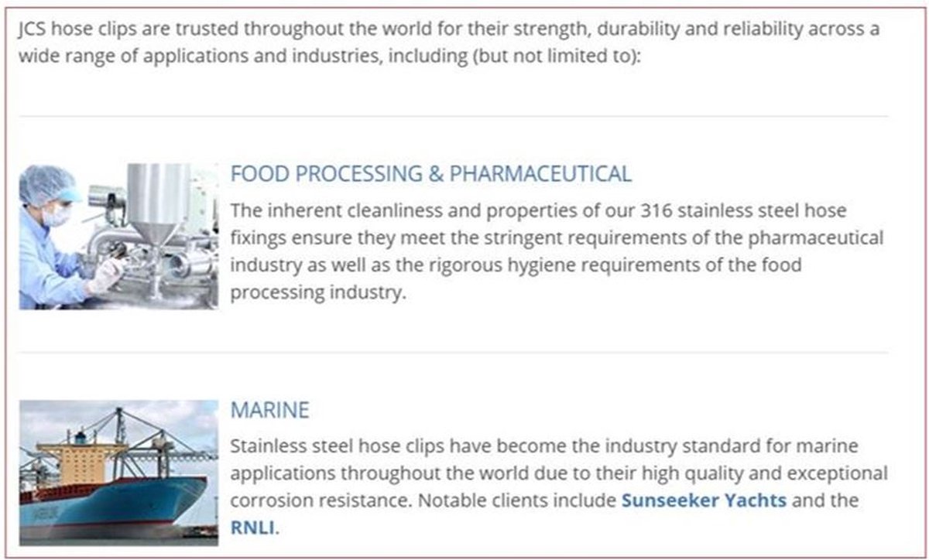Open the container ship marine thumbnail
This screenshot has width=929, height=560.
[x=118, y=472]
